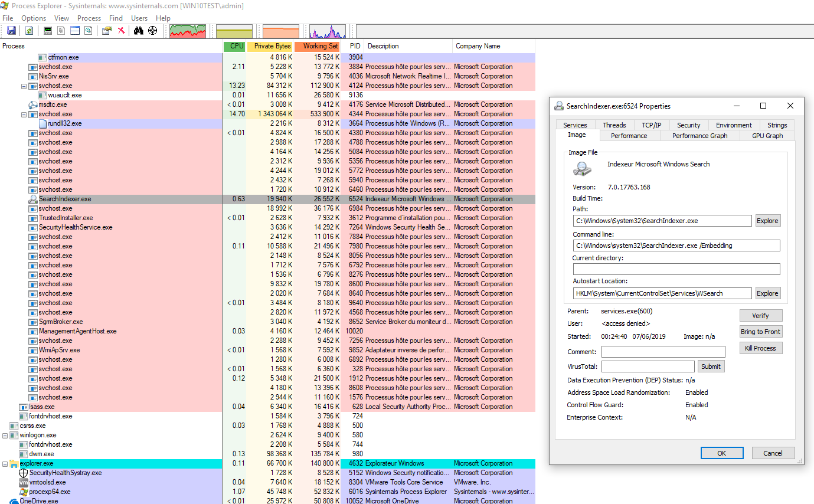Image resolution: width=814 pixels, height=504 pixels.
Task: Click the msdtc.exe process icon
Action: point(33,104)
